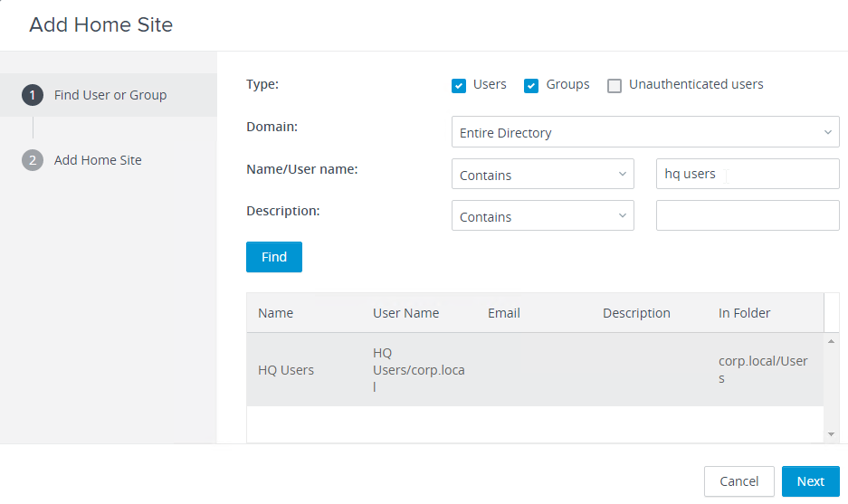Open the Name/User name Contains dropdown

pyautogui.click(x=542, y=174)
